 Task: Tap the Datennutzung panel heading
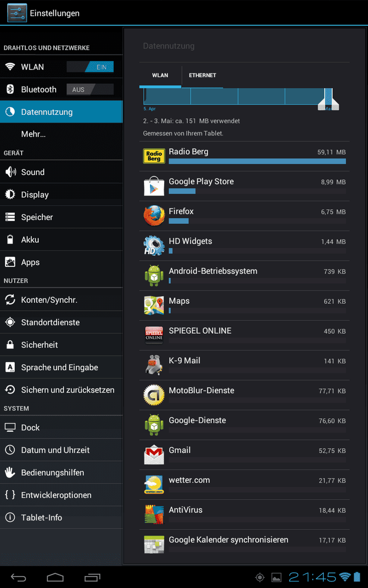168,46
